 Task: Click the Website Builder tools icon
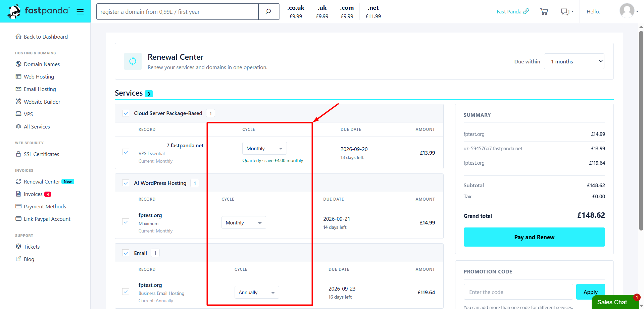point(18,101)
